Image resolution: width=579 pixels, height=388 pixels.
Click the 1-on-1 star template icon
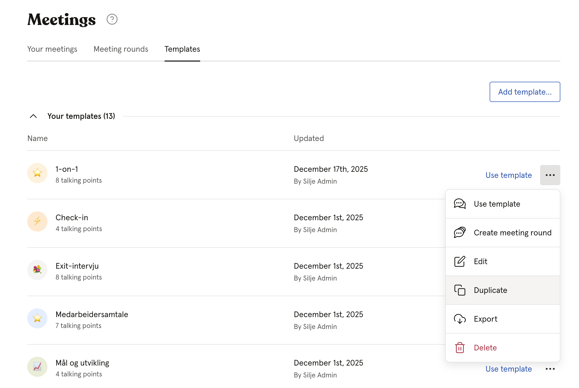tap(37, 173)
